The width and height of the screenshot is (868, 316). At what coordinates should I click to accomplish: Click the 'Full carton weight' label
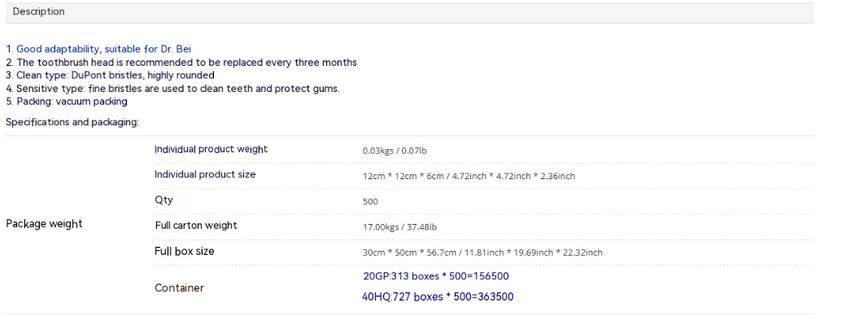point(196,226)
